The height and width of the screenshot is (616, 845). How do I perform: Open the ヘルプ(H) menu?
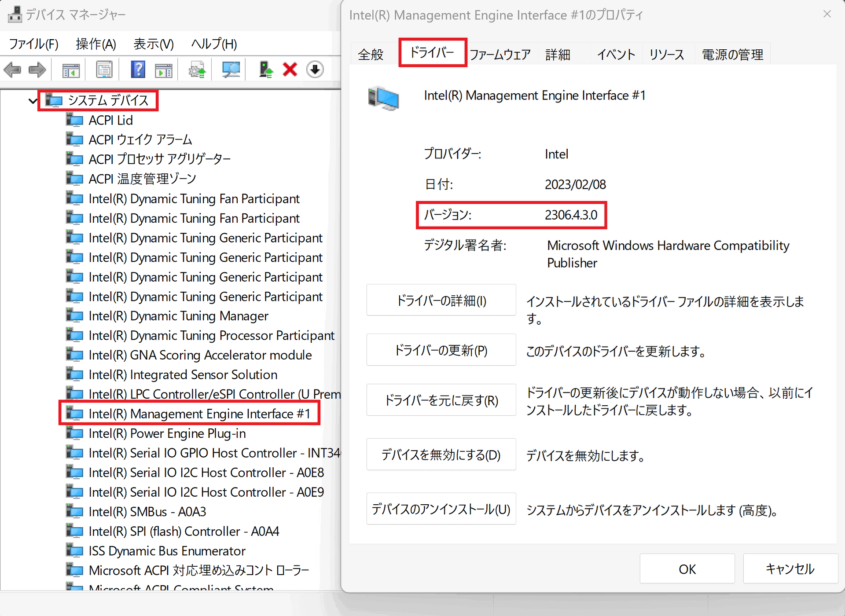[214, 44]
